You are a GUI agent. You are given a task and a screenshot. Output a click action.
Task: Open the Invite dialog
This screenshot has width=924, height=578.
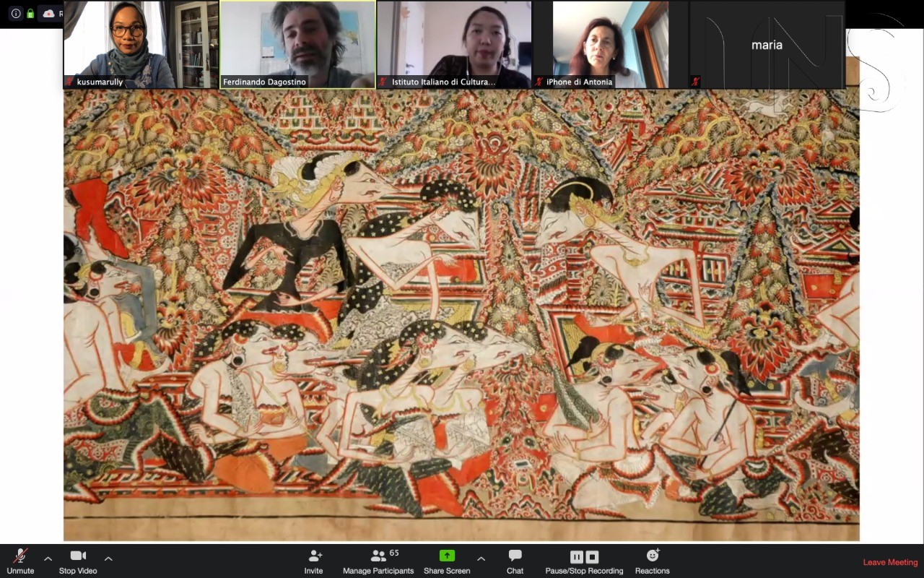tap(314, 560)
